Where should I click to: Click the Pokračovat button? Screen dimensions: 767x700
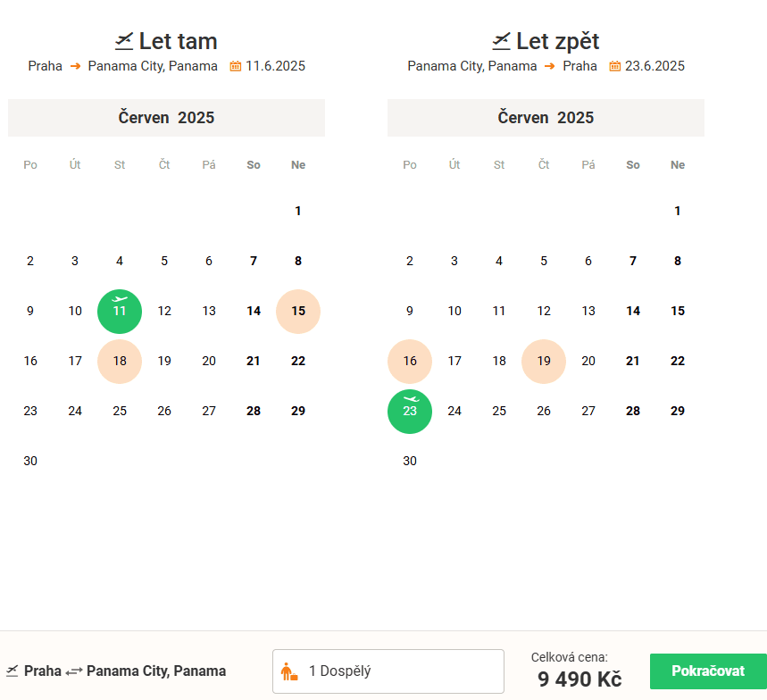point(708,671)
